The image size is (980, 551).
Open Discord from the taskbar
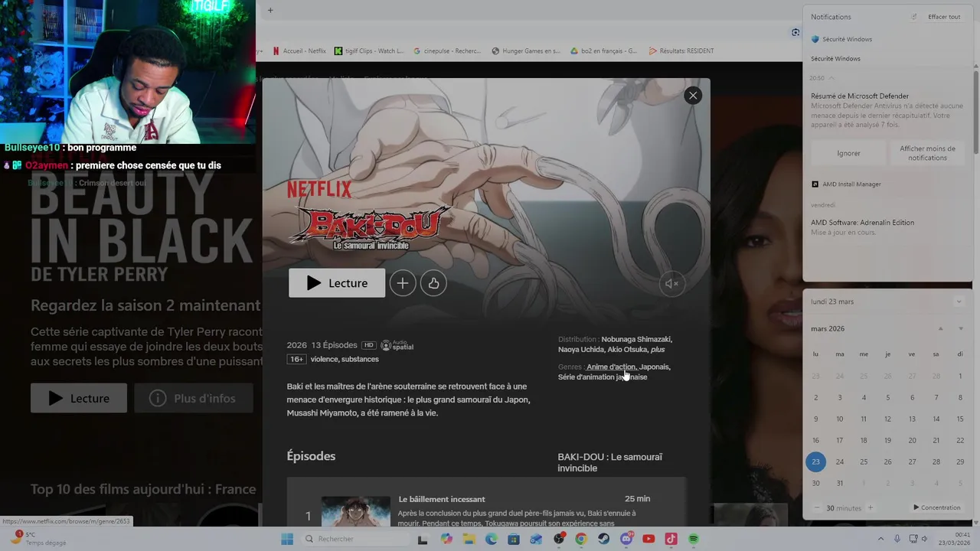click(x=626, y=539)
